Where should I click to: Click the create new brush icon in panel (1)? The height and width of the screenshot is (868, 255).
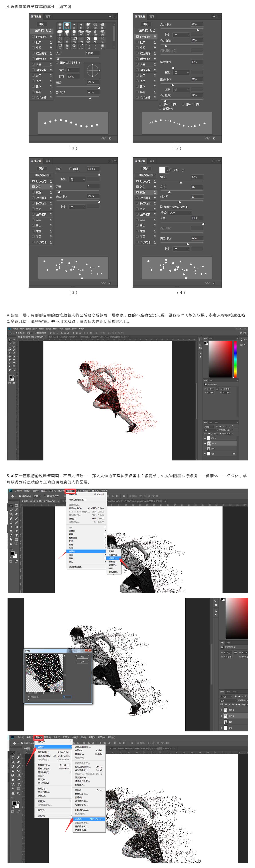110,138
